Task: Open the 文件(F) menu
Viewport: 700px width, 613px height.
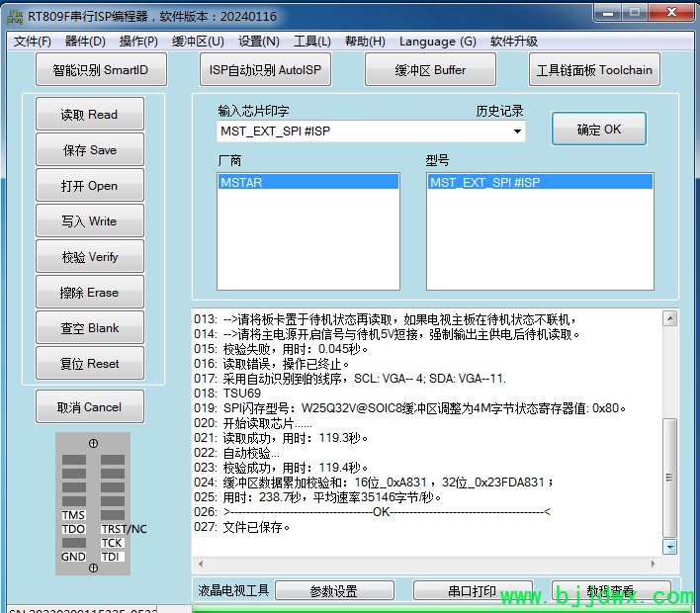Action: (x=33, y=42)
